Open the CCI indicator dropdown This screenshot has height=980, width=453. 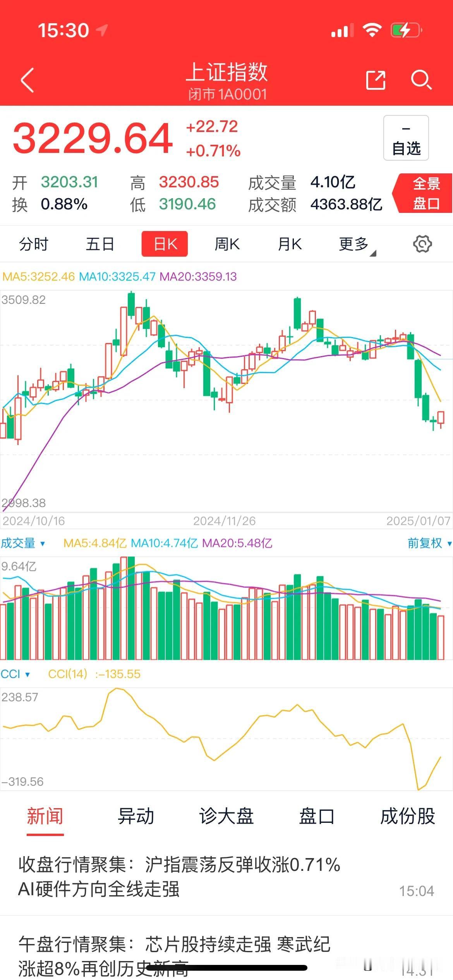pos(15,674)
